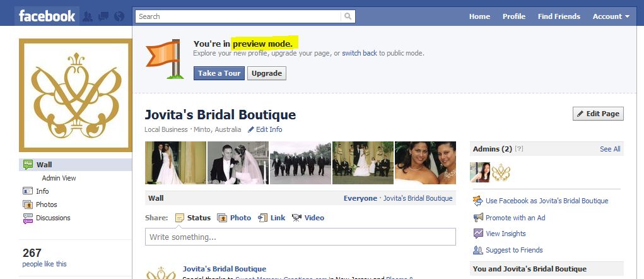
Task: Open messages icon in top bar
Action: (x=103, y=16)
